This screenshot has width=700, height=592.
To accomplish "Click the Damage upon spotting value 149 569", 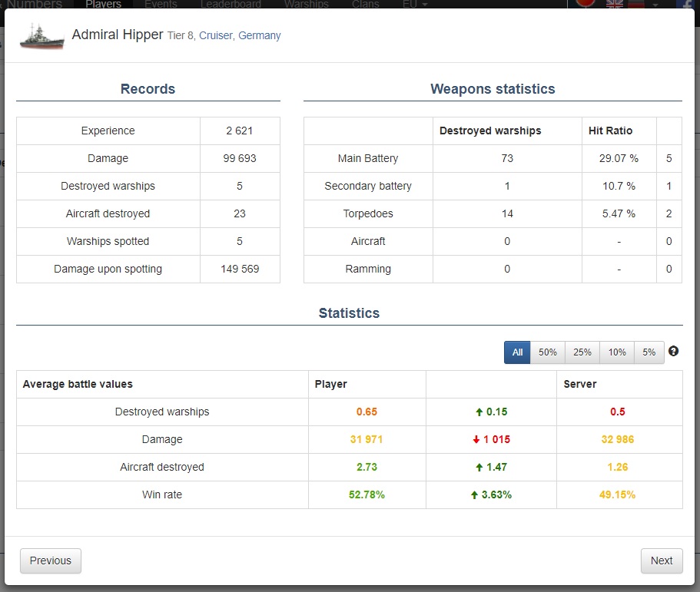I will coord(240,269).
